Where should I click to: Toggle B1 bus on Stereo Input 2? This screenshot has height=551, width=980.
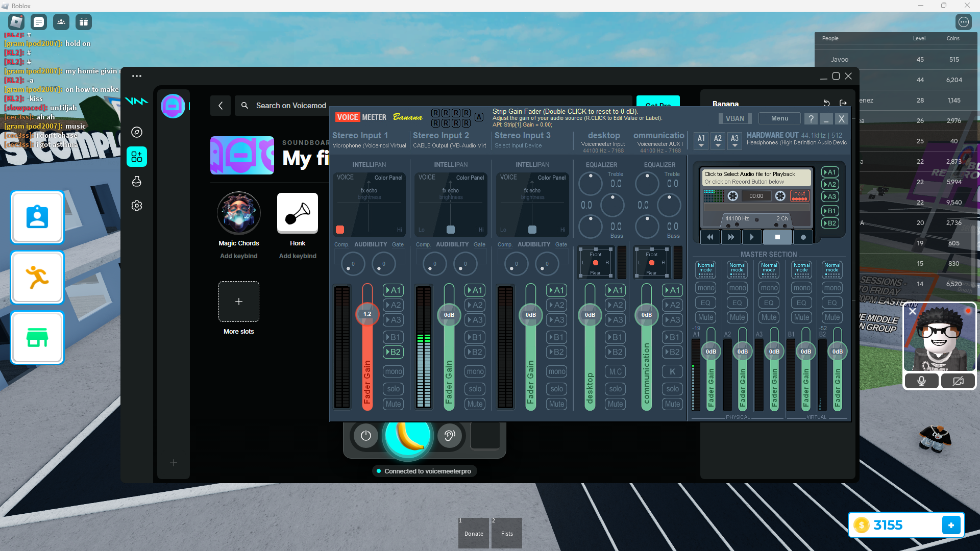[475, 337]
